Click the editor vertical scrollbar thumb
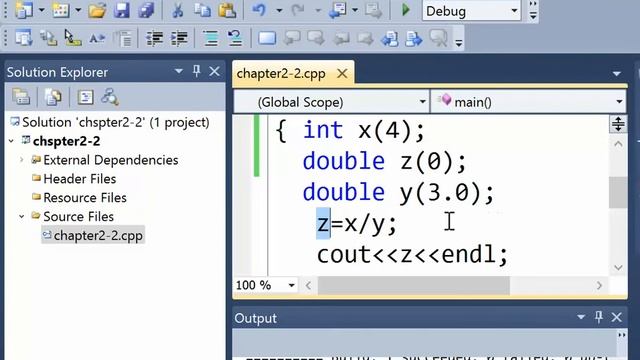The height and width of the screenshot is (360, 640). 618,192
